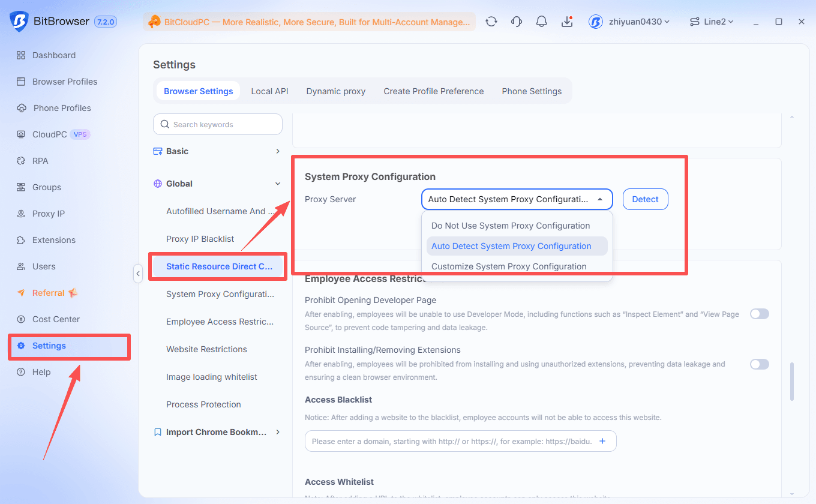Click the refresh/sync icon in top bar
Screen dimensions: 816x504
(491, 22)
